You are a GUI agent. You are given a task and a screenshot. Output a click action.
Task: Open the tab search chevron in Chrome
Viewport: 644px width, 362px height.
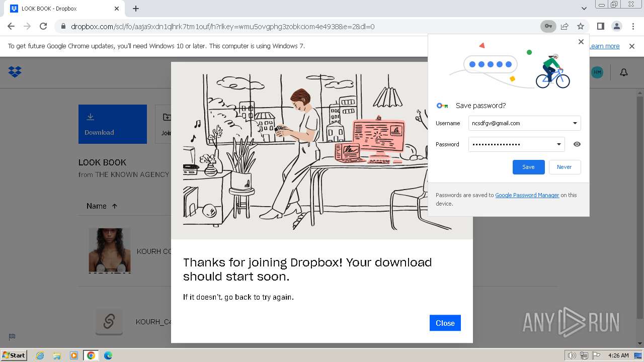(584, 9)
